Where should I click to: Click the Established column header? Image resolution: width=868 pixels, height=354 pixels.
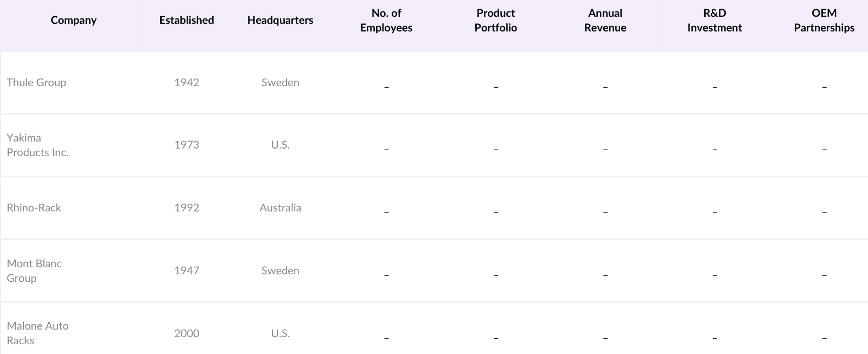(187, 20)
